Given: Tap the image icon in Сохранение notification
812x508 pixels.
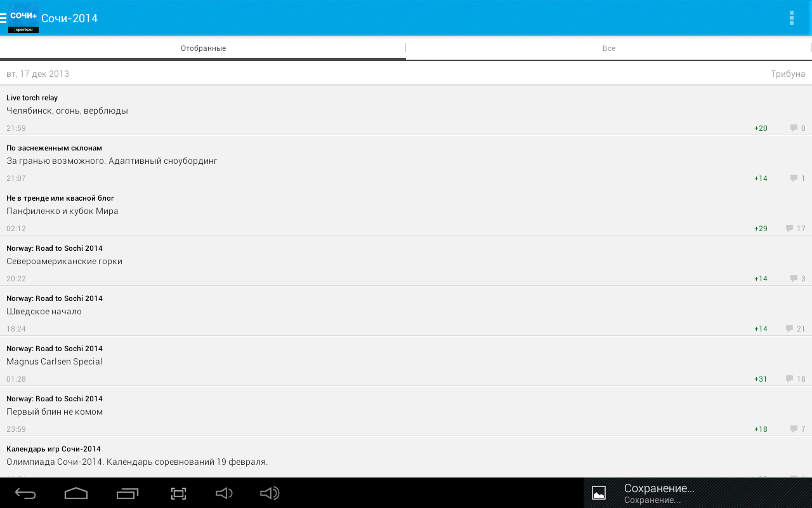Looking at the screenshot, I should 599,493.
